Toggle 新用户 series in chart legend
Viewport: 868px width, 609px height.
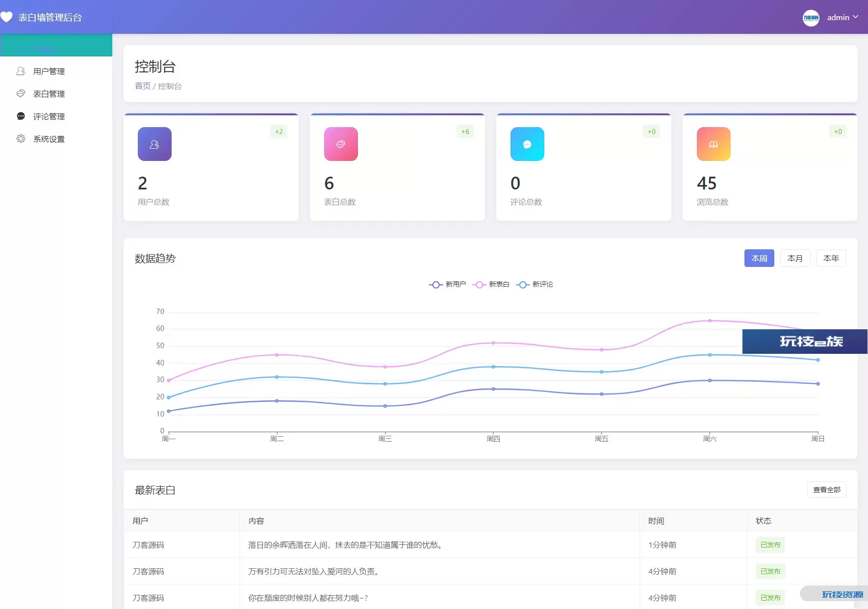pos(447,285)
